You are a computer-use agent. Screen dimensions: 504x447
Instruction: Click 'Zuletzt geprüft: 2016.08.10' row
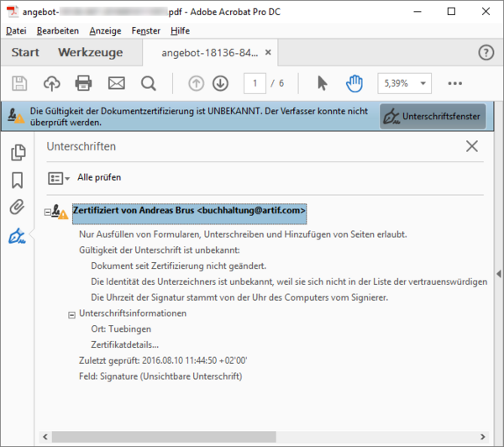click(163, 360)
